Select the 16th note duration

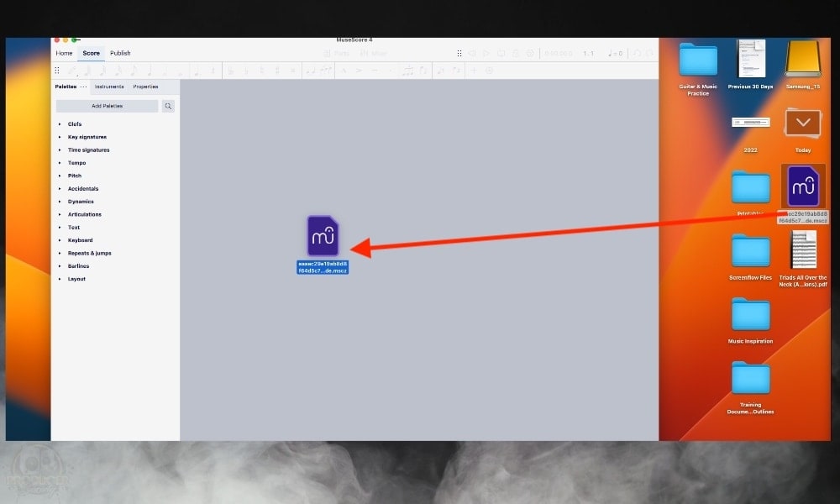tap(118, 71)
